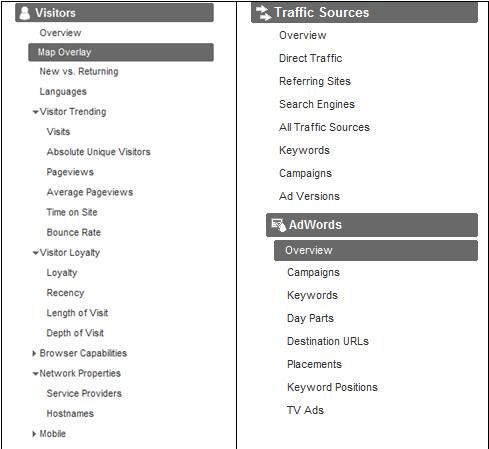The image size is (489, 449).
Task: Collapse the Visitor Loyalty group
Action: (35, 253)
